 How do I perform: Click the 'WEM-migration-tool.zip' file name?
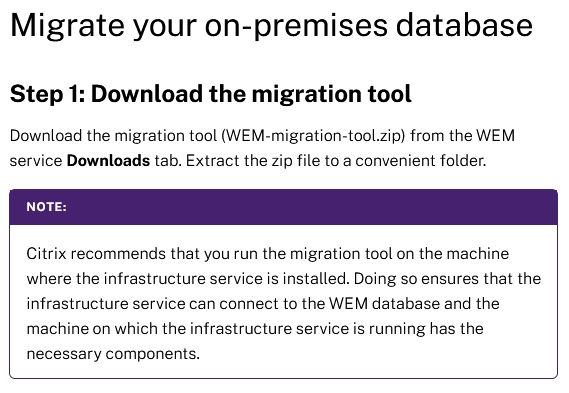coord(314,136)
